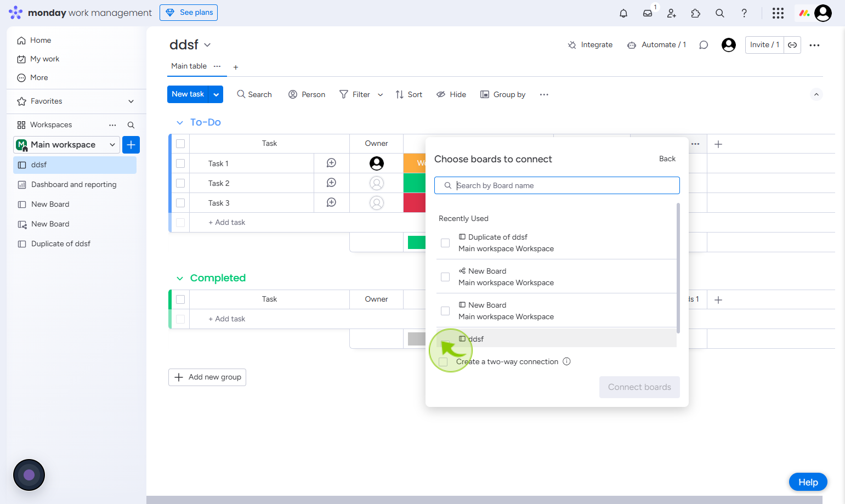This screenshot has width=845, height=504.
Task: Open Task 3 conversation update icon
Action: pyautogui.click(x=331, y=202)
